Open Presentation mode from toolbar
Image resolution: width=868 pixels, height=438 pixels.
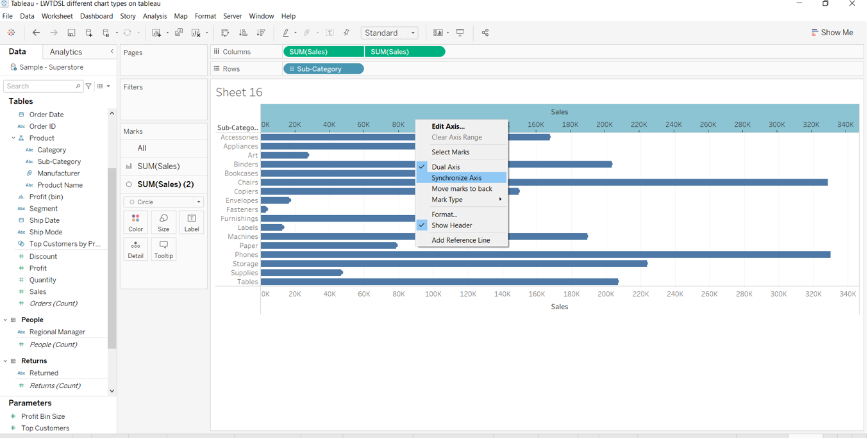tap(460, 33)
